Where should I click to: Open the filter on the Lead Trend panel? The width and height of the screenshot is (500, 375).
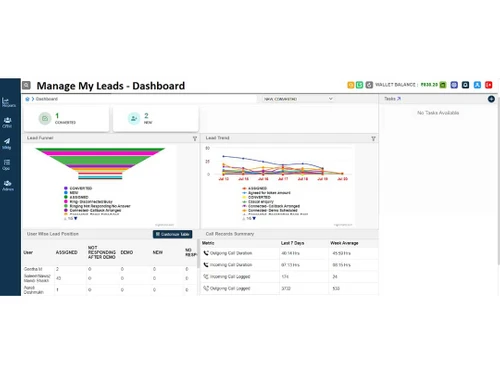(x=373, y=138)
